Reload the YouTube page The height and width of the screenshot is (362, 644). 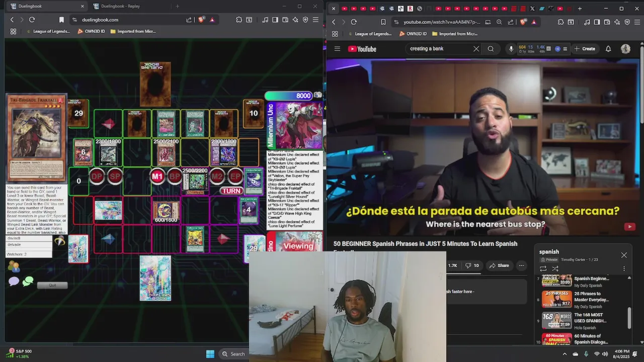point(354,22)
